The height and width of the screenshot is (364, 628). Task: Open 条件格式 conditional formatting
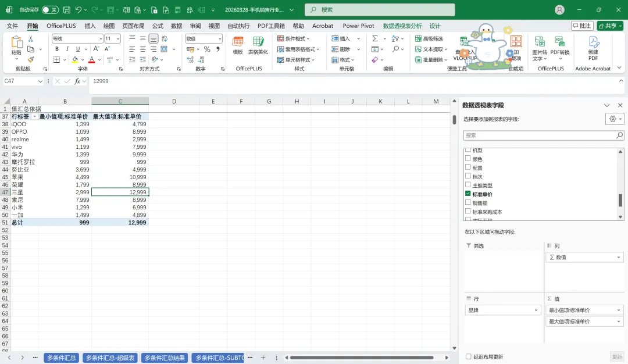[x=294, y=38]
